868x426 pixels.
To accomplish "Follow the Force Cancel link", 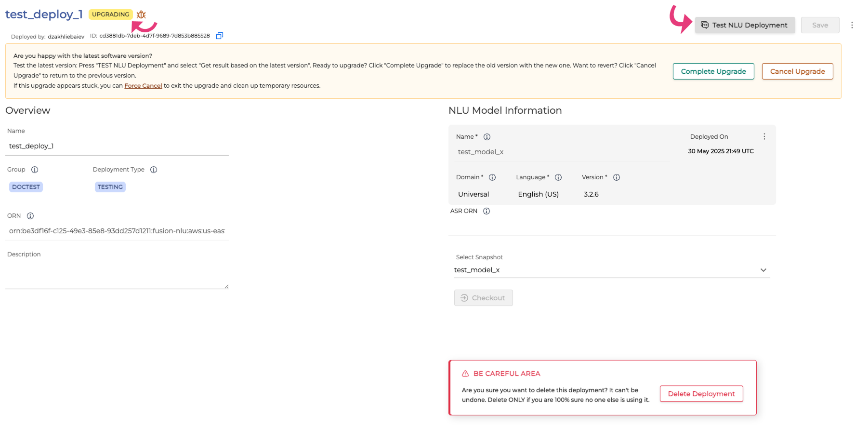I will pyautogui.click(x=143, y=86).
